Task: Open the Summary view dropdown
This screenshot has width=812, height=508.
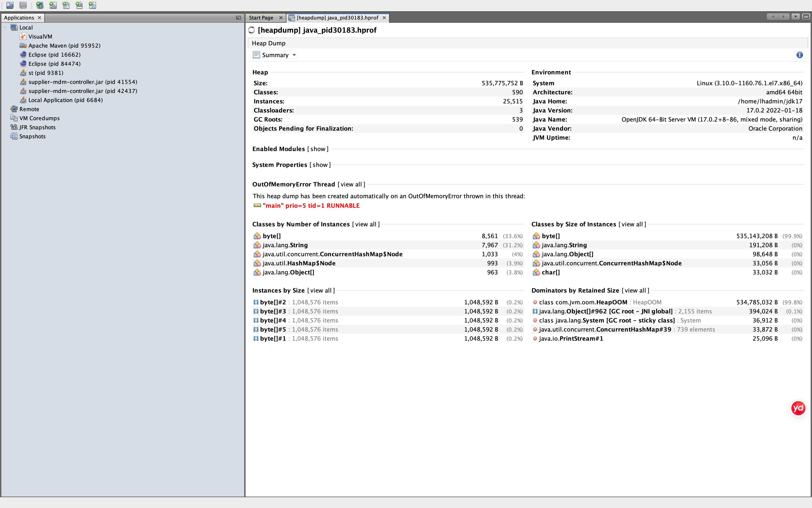Action: 274,55
